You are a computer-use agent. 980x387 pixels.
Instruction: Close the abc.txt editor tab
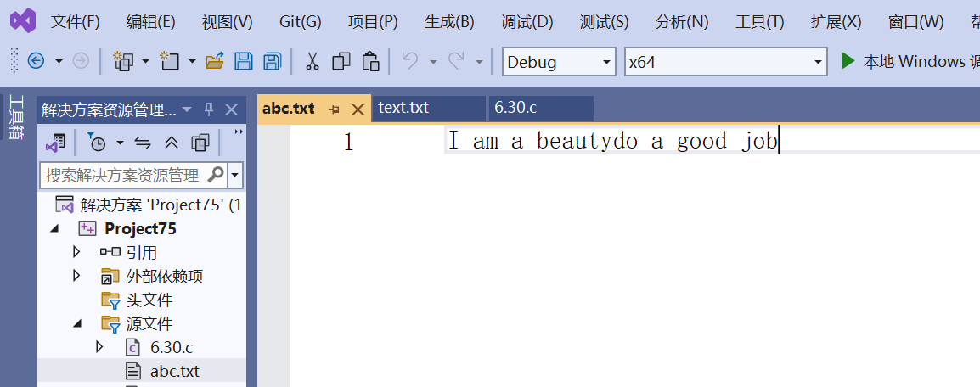(358, 109)
